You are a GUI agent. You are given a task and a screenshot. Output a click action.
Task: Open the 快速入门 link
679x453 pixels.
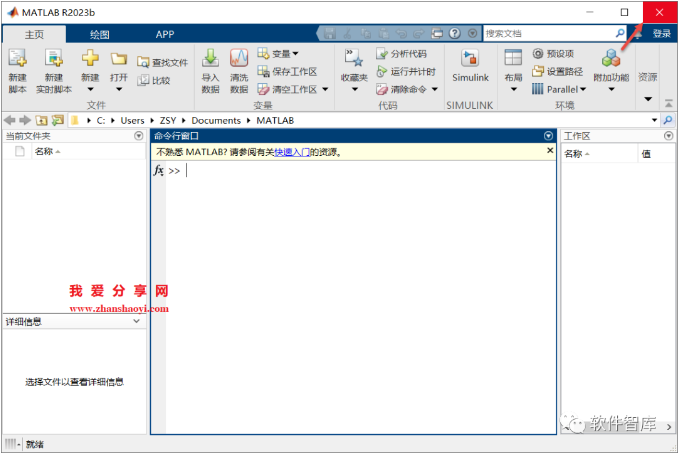click(x=292, y=152)
